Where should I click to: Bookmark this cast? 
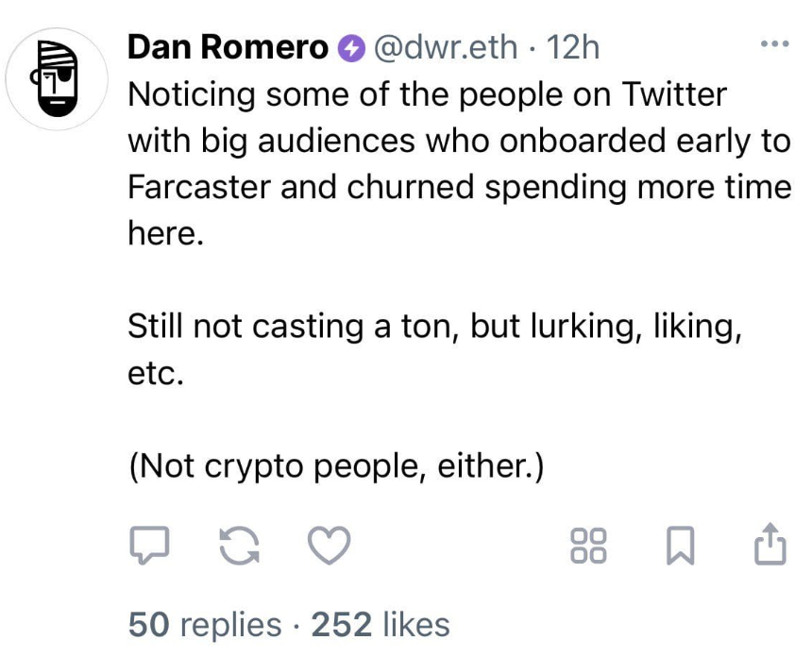680,545
